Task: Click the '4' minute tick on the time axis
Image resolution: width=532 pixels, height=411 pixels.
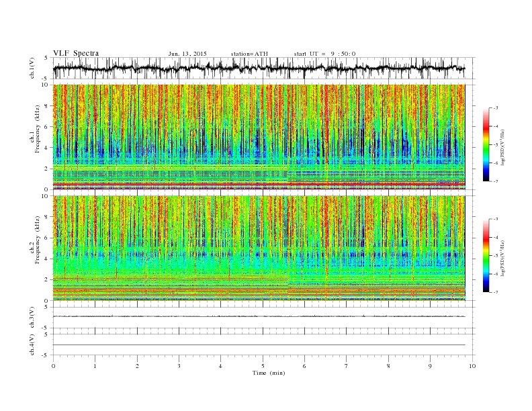Action: coord(220,366)
